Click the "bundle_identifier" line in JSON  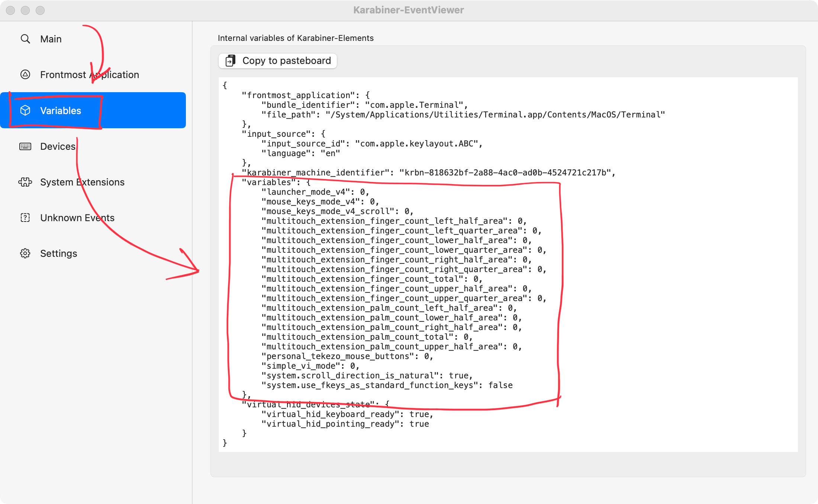click(364, 105)
